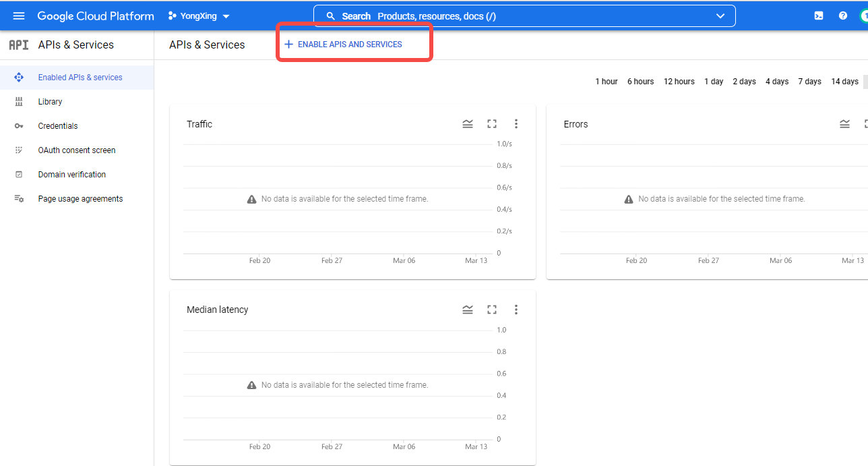Click the Enable APIs and Services button
Image resolution: width=868 pixels, height=466 pixels.
(344, 45)
